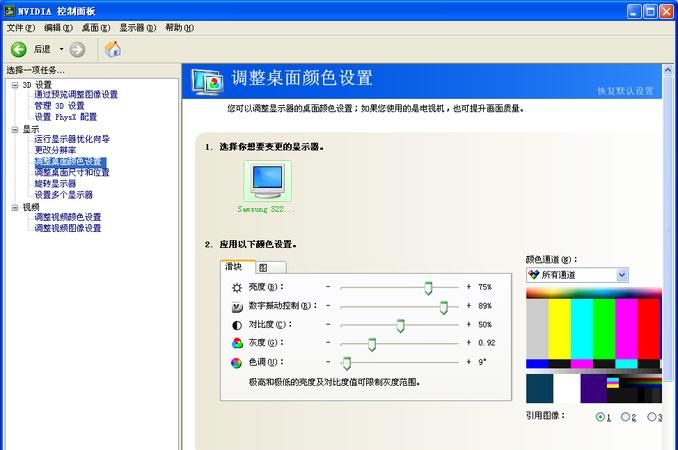Select reference image radio 3
678x450 pixels.
pyautogui.click(x=651, y=417)
